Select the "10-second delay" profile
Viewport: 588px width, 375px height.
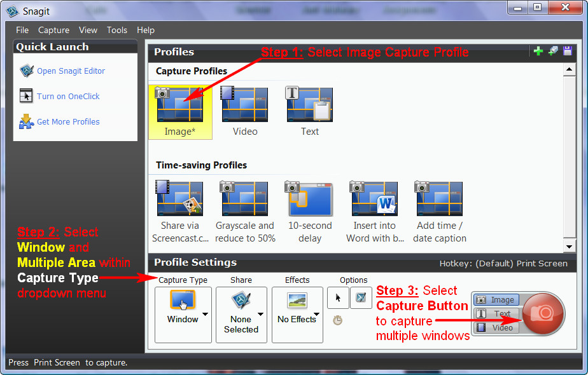tap(309, 198)
